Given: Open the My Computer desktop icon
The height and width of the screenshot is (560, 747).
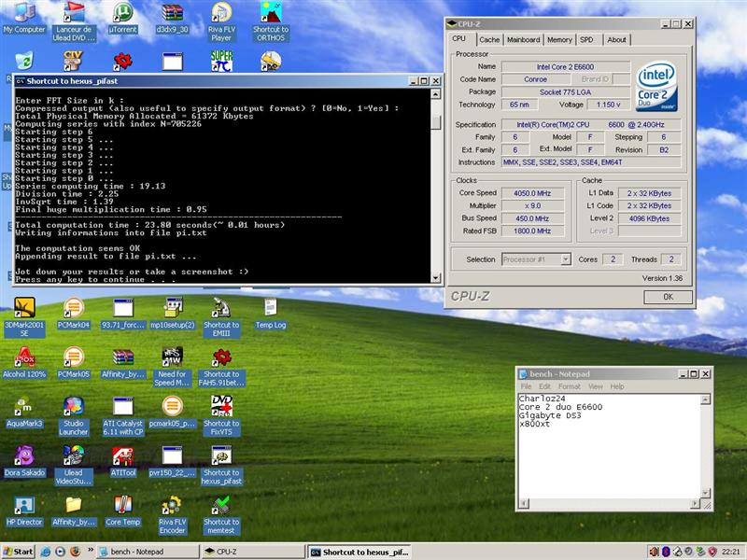Looking at the screenshot, I should (x=24, y=18).
